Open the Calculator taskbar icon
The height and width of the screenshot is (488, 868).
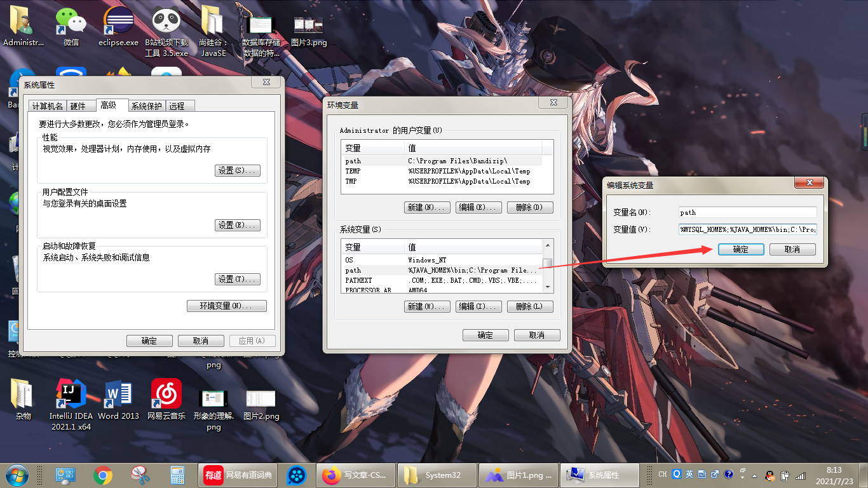(x=177, y=475)
